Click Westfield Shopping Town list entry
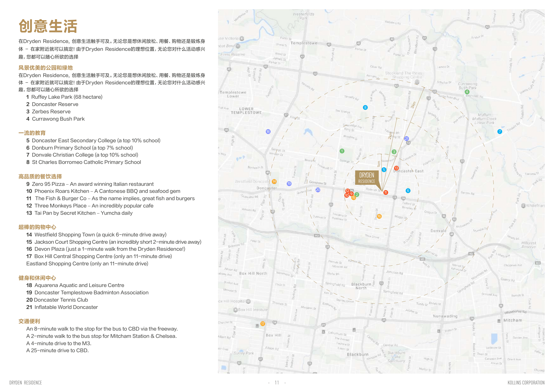 tap(96, 235)
